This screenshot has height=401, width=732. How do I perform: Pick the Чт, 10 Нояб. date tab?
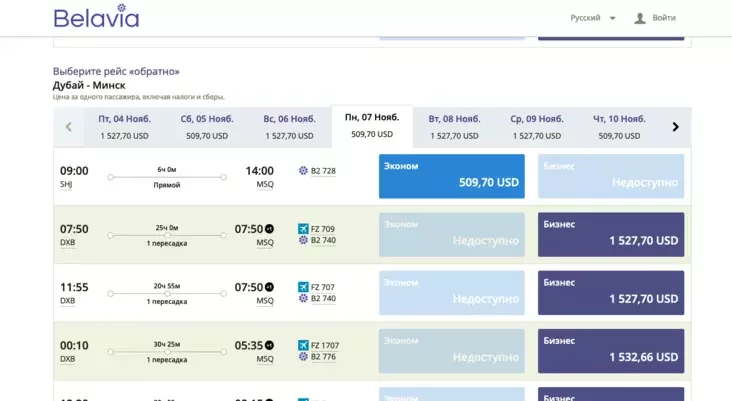619,127
